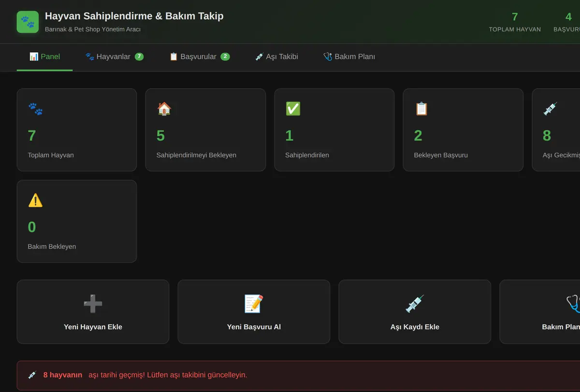Open the Bakım Planı tab
The height and width of the screenshot is (392, 580).
[349, 57]
